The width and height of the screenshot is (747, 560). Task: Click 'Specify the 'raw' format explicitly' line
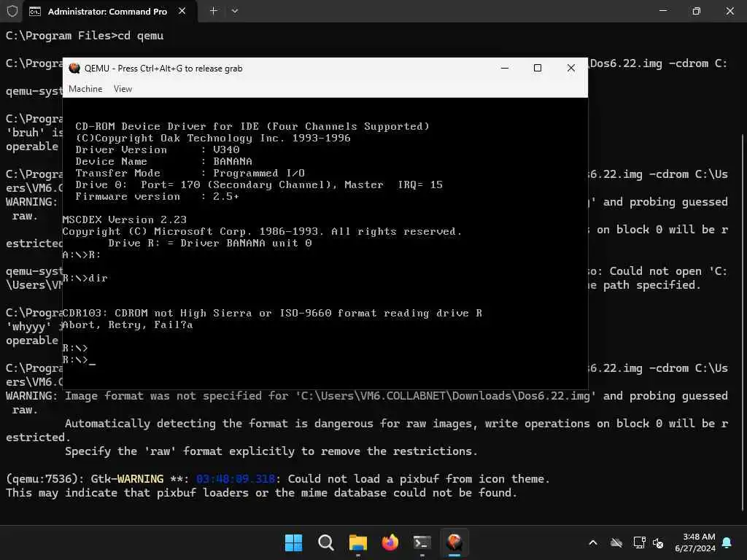(271, 451)
